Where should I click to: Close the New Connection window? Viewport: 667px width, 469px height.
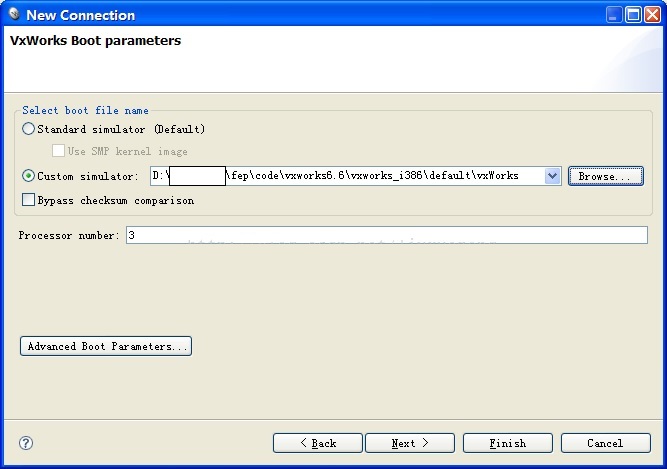click(x=652, y=15)
